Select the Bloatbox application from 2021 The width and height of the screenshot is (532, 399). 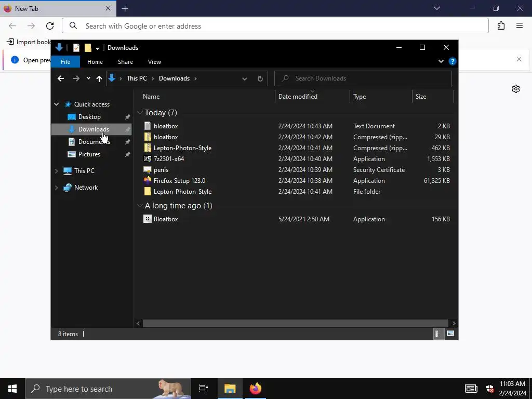[x=166, y=219]
